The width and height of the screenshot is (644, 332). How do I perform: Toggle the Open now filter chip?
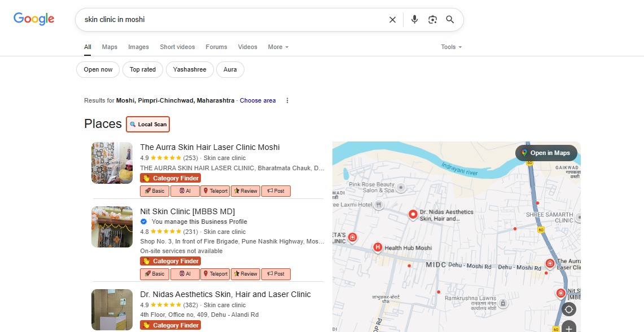pyautogui.click(x=98, y=70)
